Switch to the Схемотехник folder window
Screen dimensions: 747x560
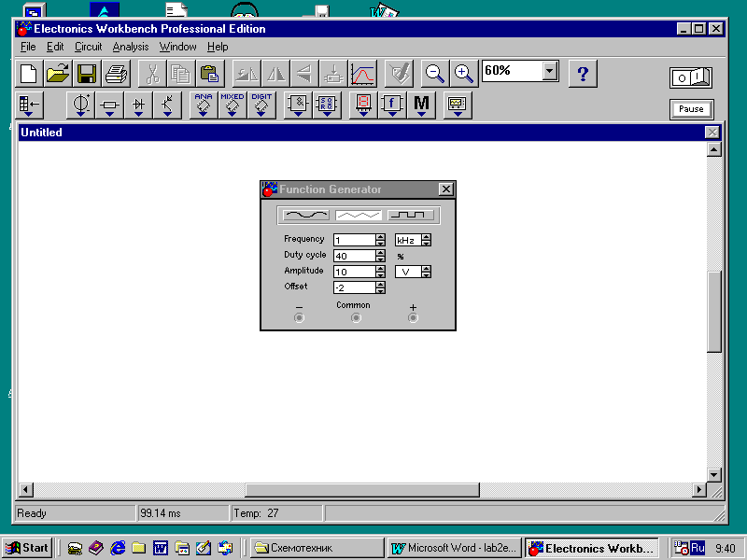point(317,548)
